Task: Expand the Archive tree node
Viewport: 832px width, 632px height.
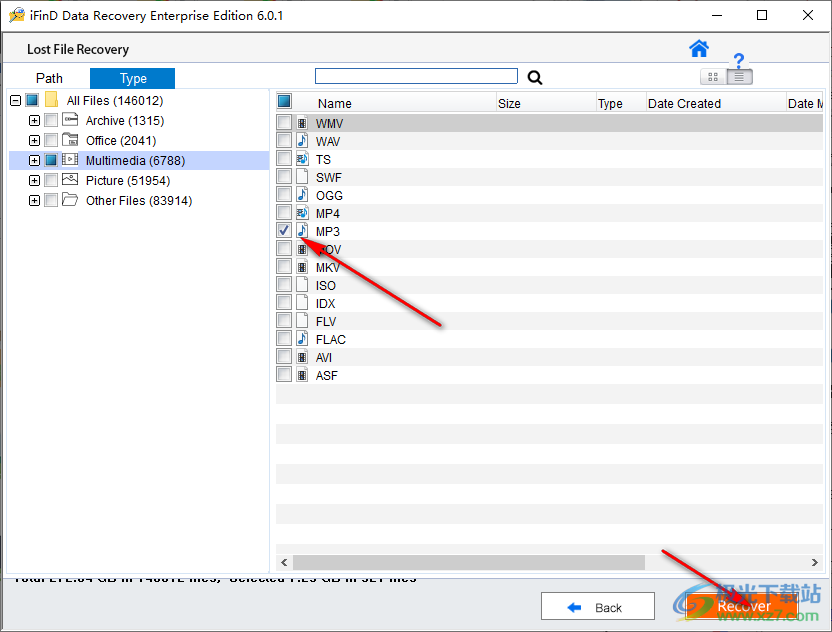Action: [x=34, y=120]
